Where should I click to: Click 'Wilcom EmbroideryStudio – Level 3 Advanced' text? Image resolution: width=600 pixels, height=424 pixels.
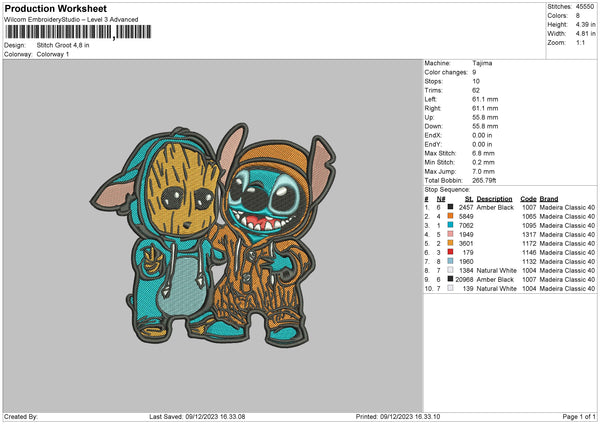tap(71, 20)
